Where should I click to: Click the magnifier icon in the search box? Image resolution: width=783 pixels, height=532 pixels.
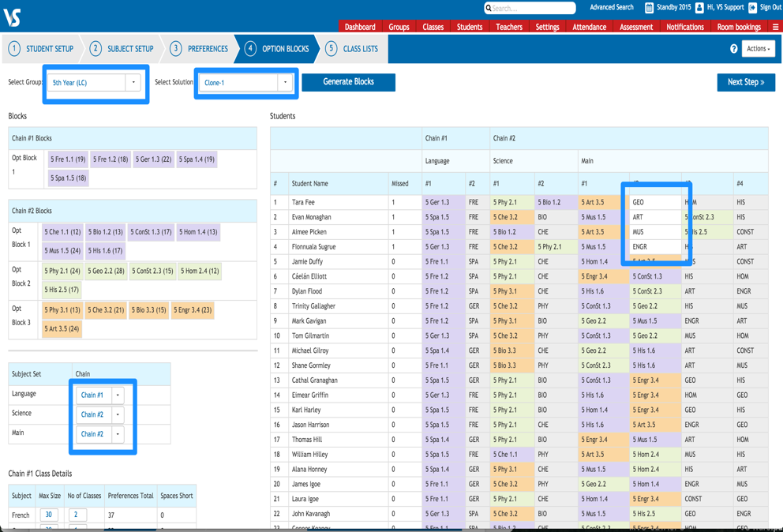489,8
